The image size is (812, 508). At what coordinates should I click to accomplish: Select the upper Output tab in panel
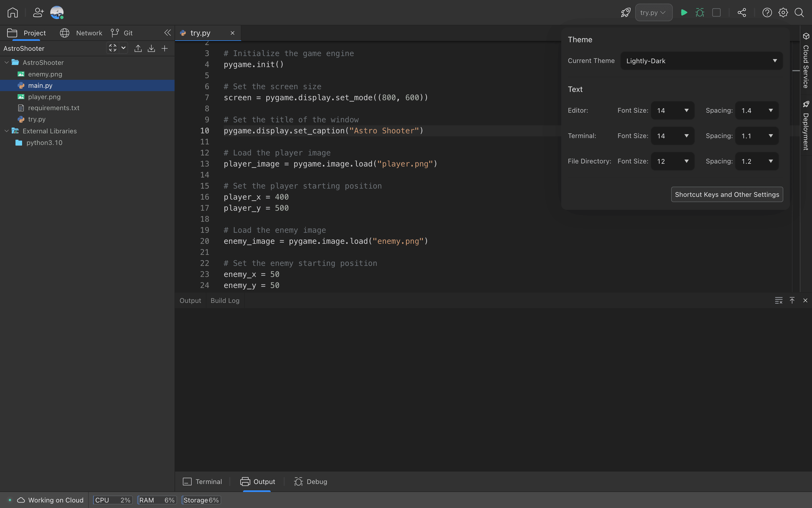pyautogui.click(x=190, y=300)
